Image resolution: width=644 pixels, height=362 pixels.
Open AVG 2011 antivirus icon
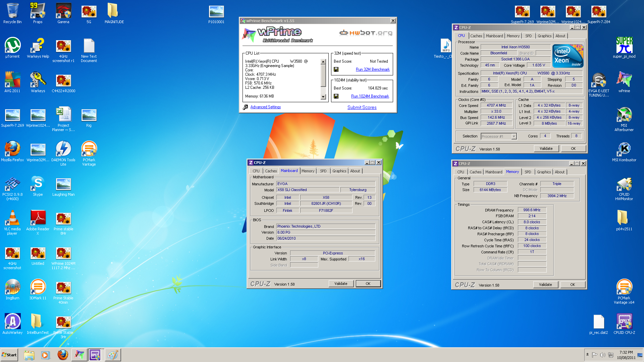[12, 82]
